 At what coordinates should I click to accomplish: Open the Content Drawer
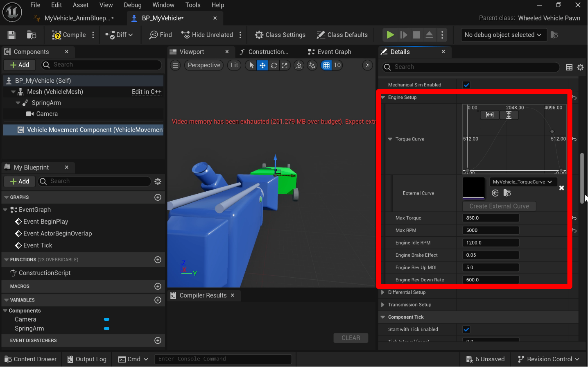tap(31, 359)
